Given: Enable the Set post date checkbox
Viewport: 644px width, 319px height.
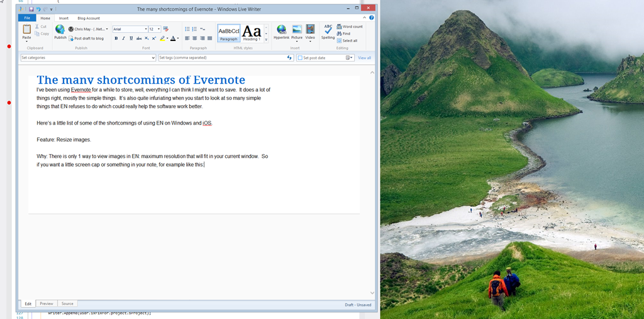Looking at the screenshot, I should point(301,58).
